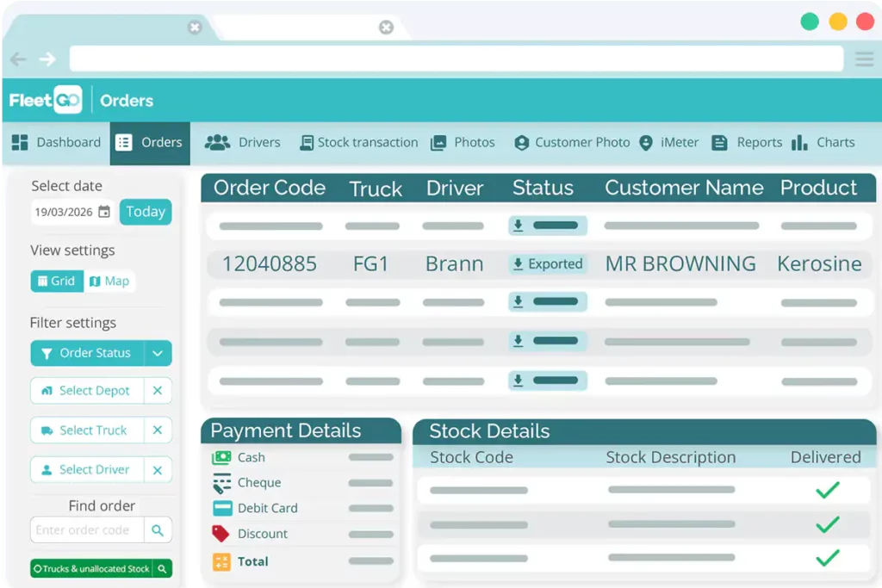Open the Stock transaction tab
This screenshot has height=588, width=882.
(359, 142)
